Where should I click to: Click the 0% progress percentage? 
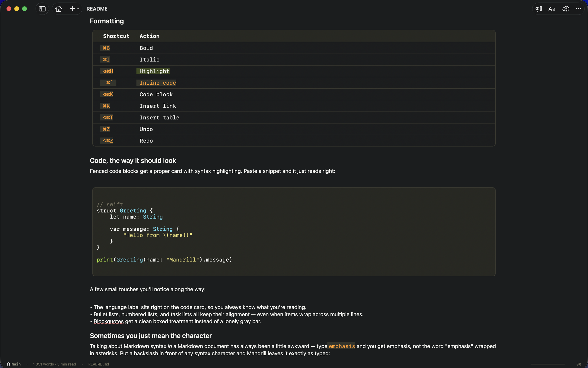579,364
